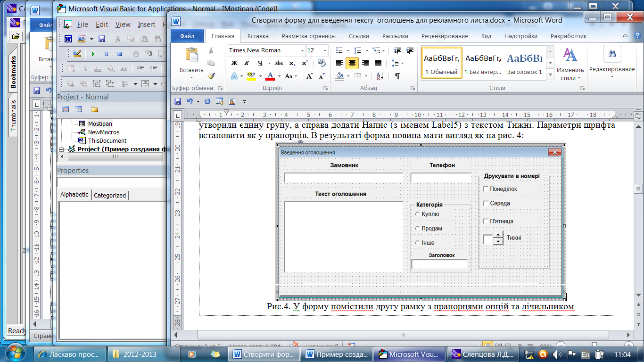
Task: Apply the Заголовок 1 style
Action: (x=524, y=63)
